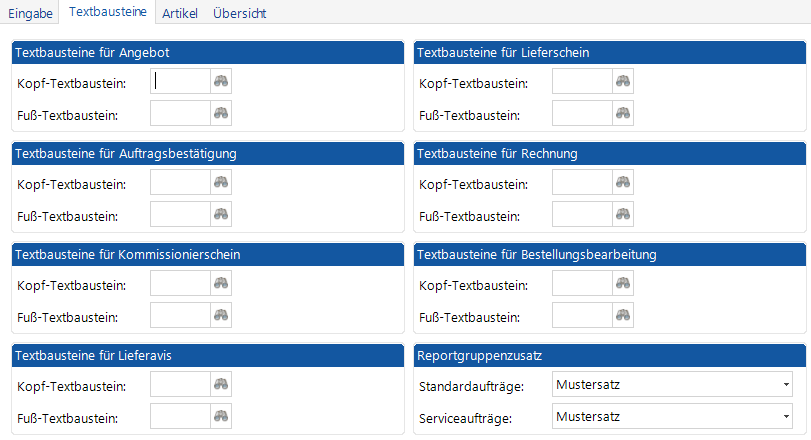Viewport: 811px width, 440px height.
Task: Open lookup for Kommissionierschein Fuß-Textbaustein
Action: 221,316
